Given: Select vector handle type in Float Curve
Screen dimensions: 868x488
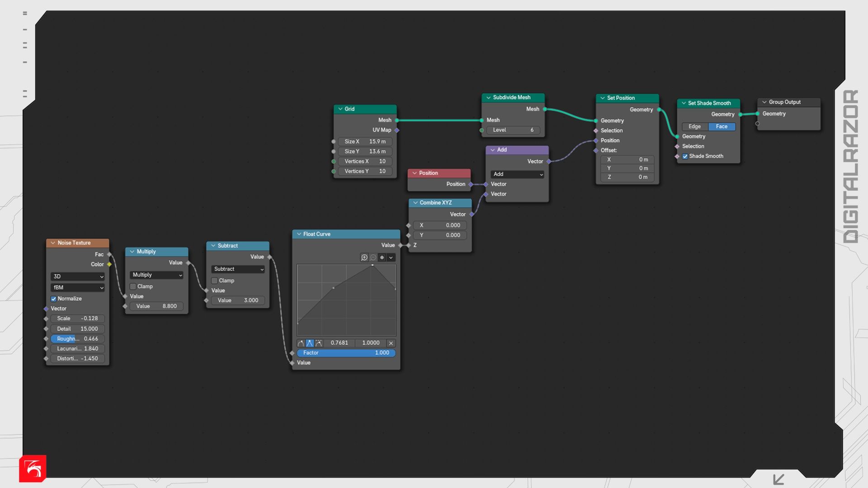Looking at the screenshot, I should click(310, 343).
